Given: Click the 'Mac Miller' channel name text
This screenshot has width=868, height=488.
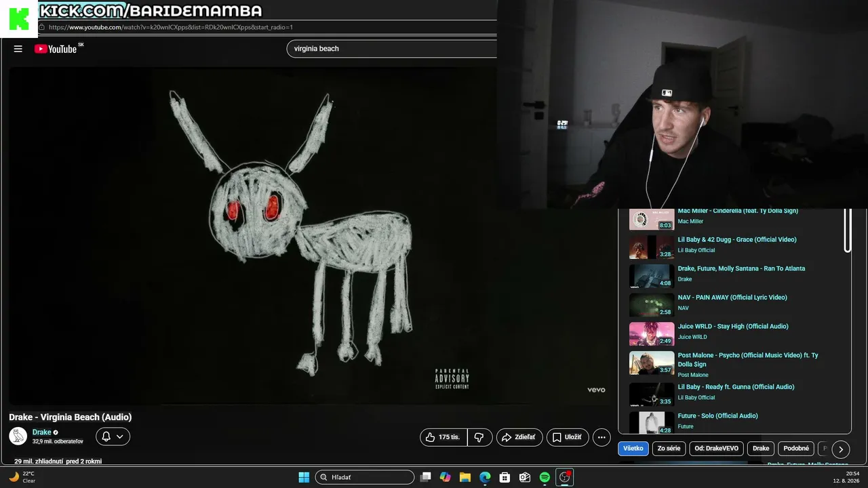Looking at the screenshot, I should pos(691,222).
